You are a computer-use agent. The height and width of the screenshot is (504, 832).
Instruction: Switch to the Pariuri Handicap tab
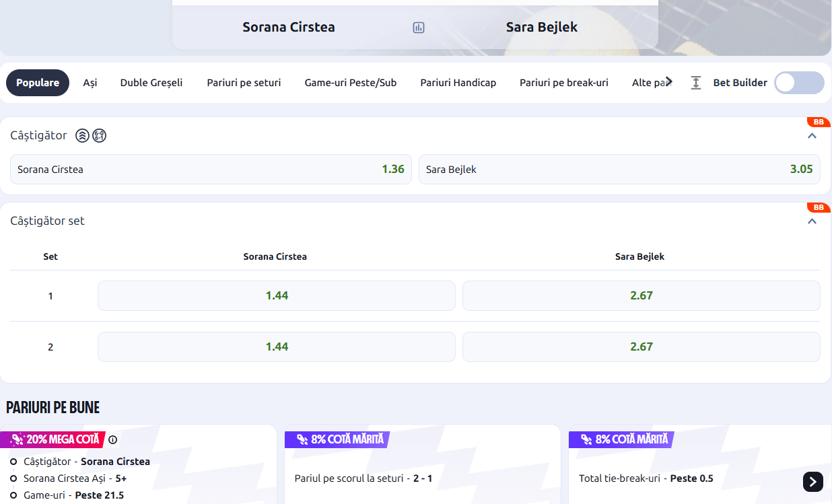458,83
